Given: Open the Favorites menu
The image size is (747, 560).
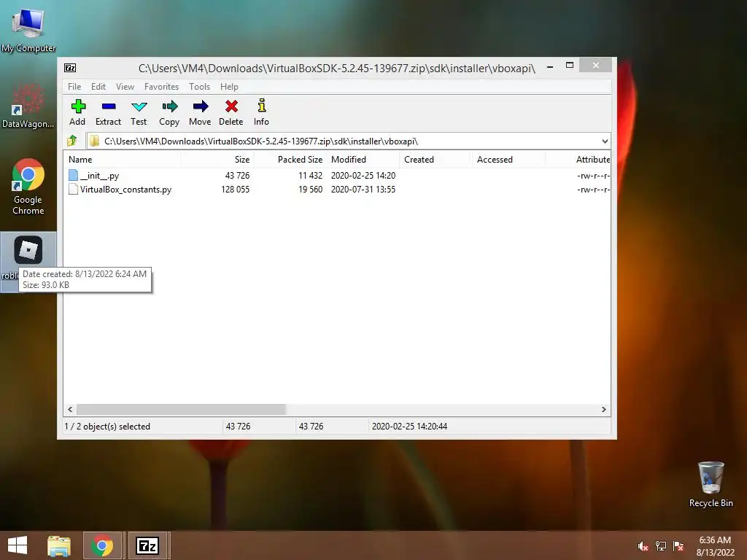Looking at the screenshot, I should 161,87.
